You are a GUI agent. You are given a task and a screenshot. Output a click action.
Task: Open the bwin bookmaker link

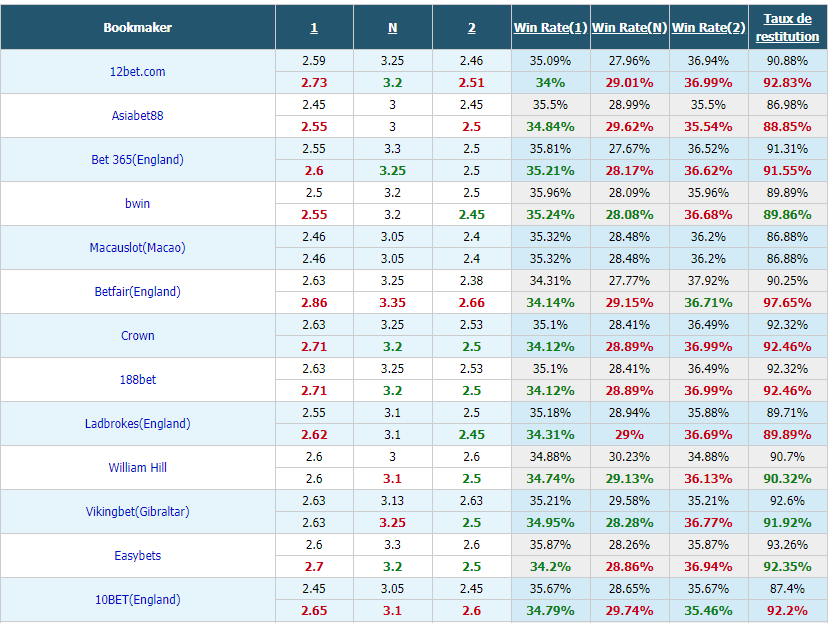click(x=137, y=204)
